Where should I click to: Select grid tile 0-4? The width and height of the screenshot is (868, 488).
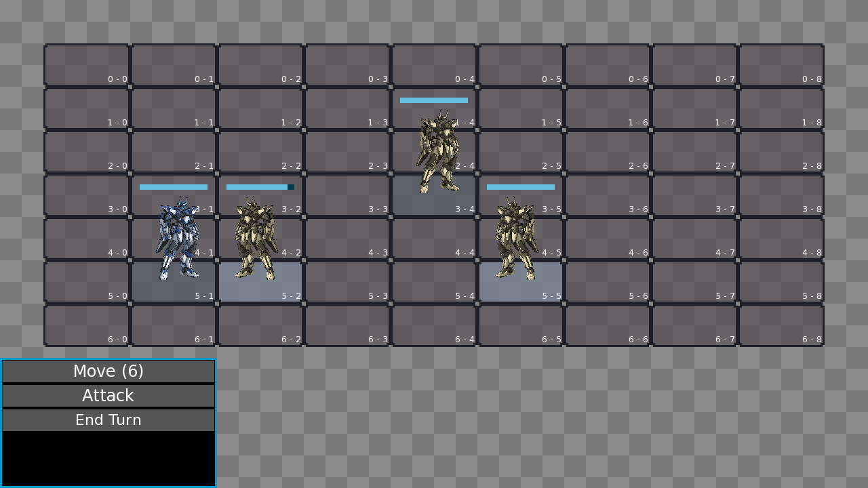(x=434, y=65)
